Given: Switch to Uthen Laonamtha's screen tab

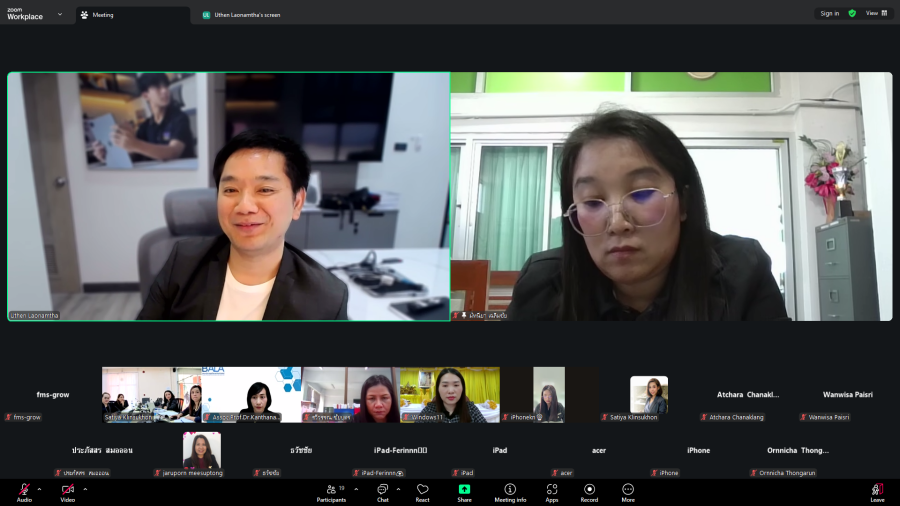Looking at the screenshot, I should click(245, 15).
